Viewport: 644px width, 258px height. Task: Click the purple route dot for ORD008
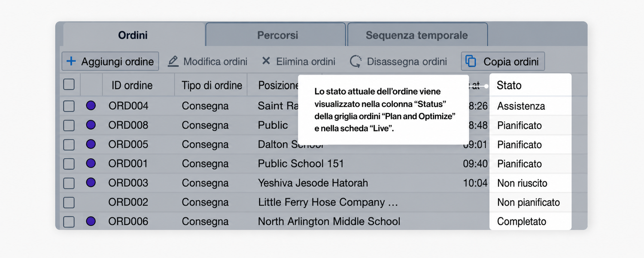coord(91,125)
